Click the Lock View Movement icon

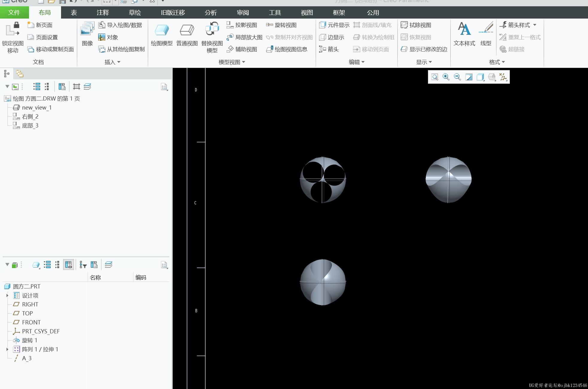click(x=13, y=29)
